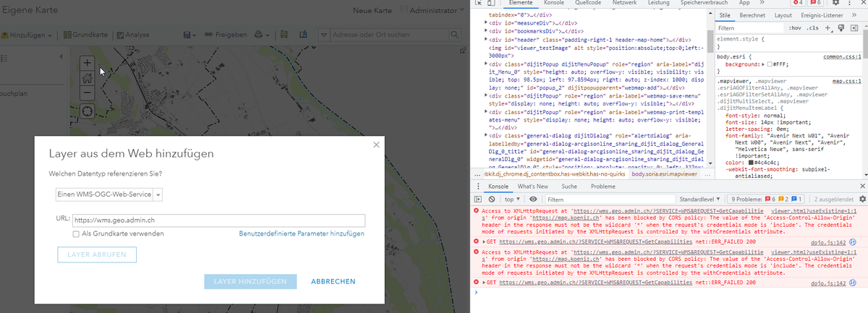
Task: Open the search locator dropdown arrow
Action: [324, 35]
